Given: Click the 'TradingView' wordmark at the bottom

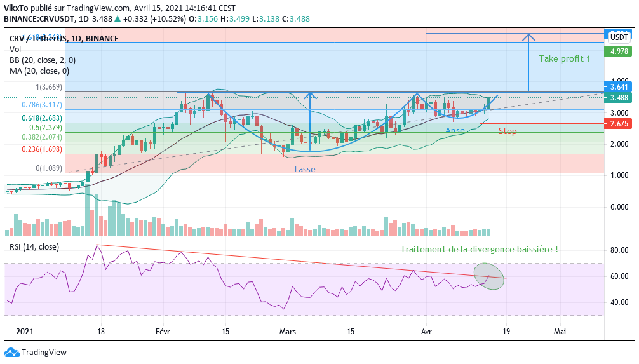Looking at the screenshot, I should tap(44, 352).
